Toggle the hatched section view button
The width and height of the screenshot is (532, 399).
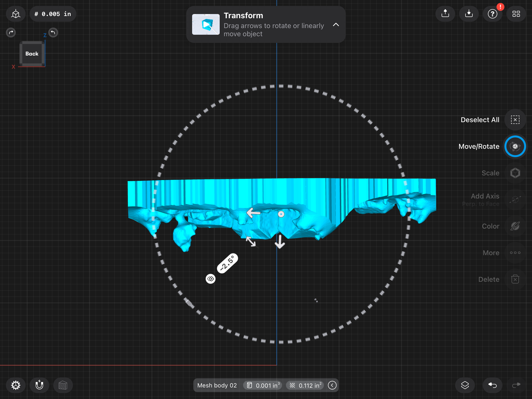(x=63, y=385)
